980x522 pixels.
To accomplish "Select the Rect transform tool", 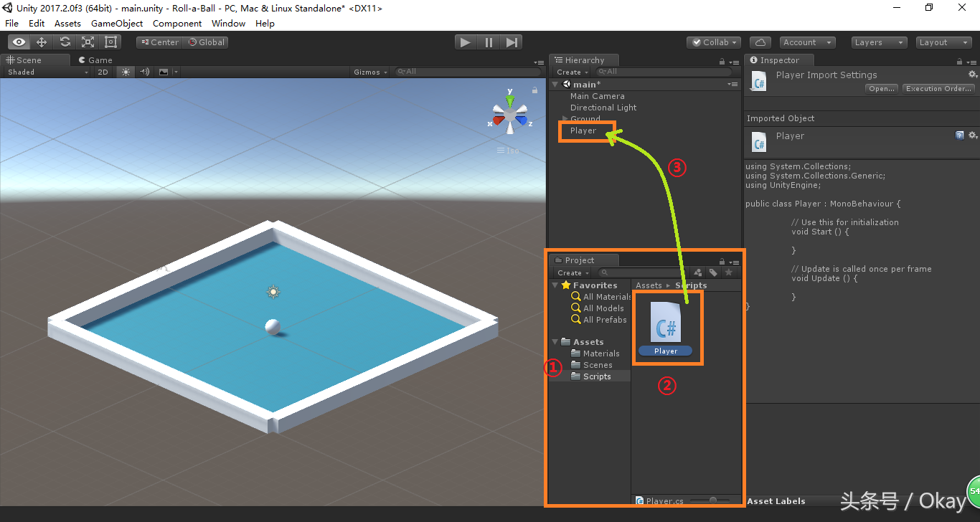I will (110, 42).
